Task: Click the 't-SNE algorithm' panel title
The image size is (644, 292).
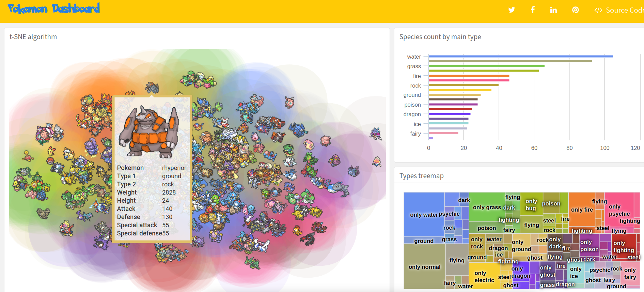Action: click(x=33, y=37)
